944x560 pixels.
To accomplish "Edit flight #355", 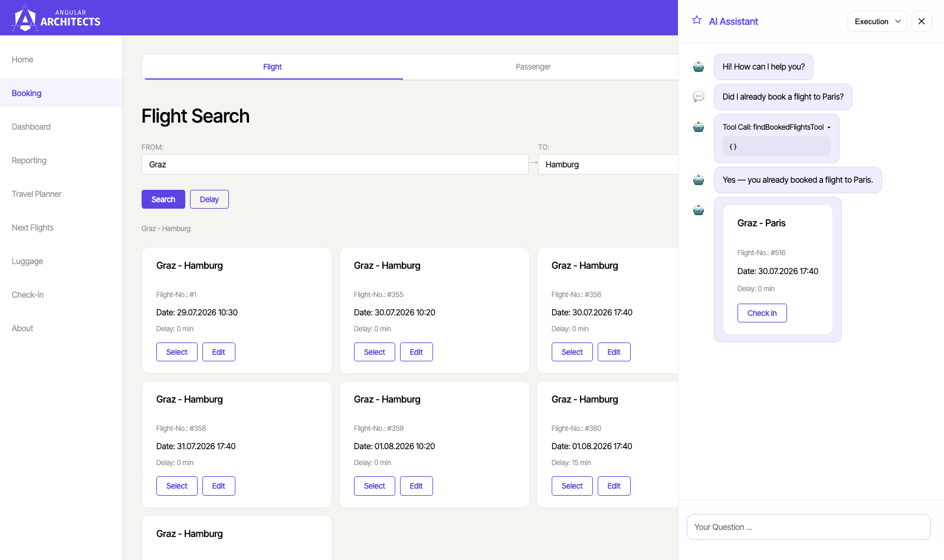I will [417, 352].
